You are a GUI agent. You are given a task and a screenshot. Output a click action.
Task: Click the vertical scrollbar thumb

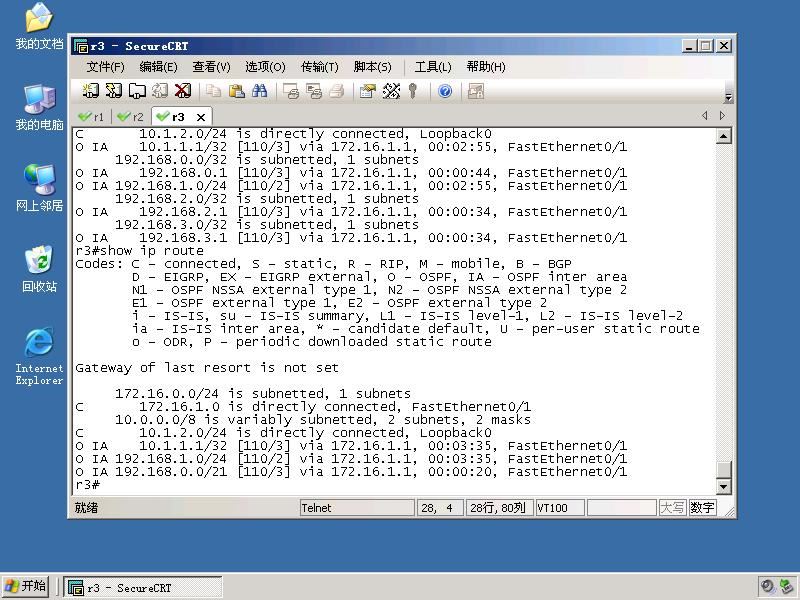724,469
